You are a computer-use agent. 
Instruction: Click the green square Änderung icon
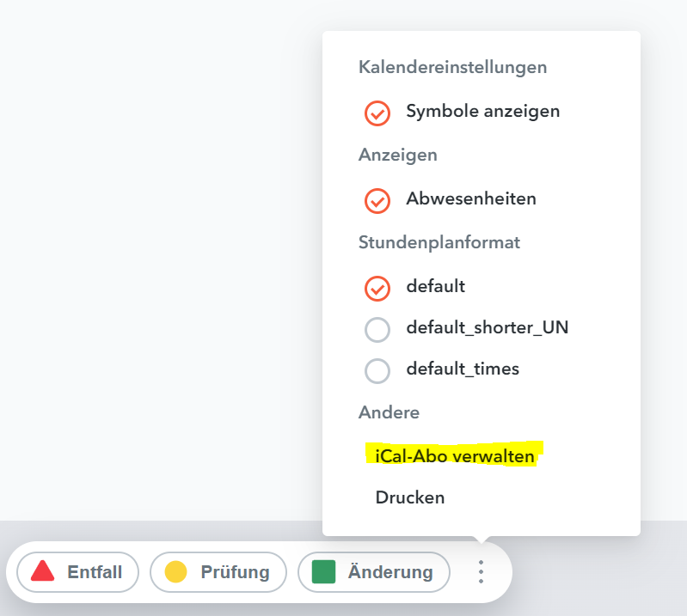tap(323, 571)
